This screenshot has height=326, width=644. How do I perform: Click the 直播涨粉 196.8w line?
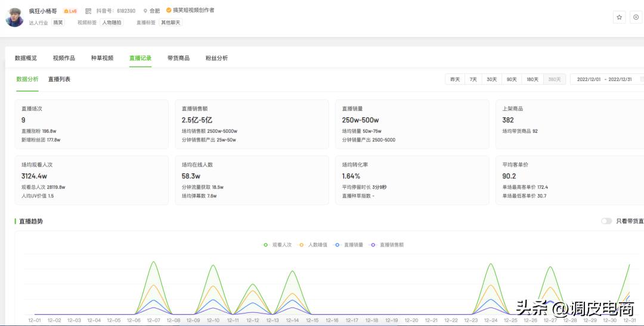click(39, 131)
